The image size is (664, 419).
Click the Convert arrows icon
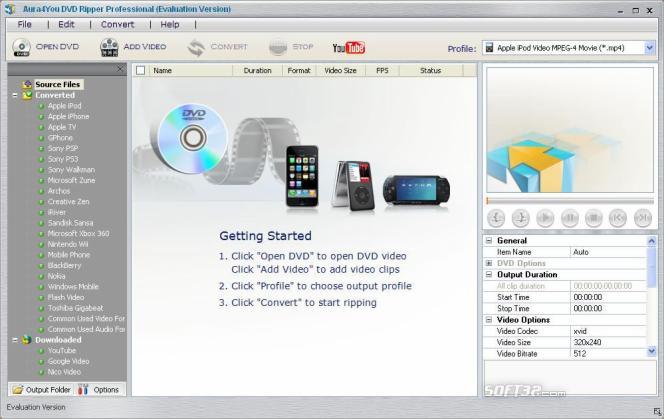click(196, 47)
